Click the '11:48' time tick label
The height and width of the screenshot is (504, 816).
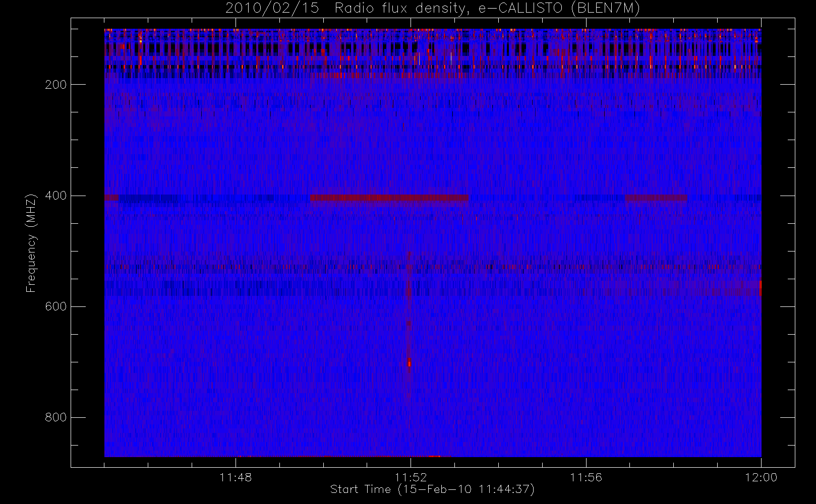point(236,477)
